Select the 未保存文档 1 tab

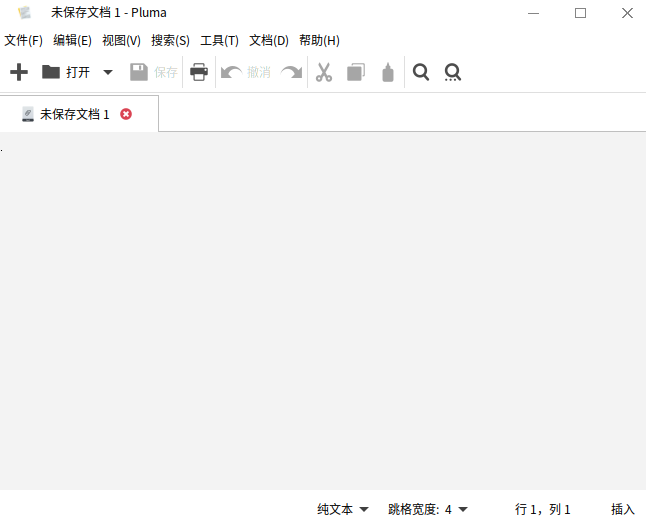point(74,114)
